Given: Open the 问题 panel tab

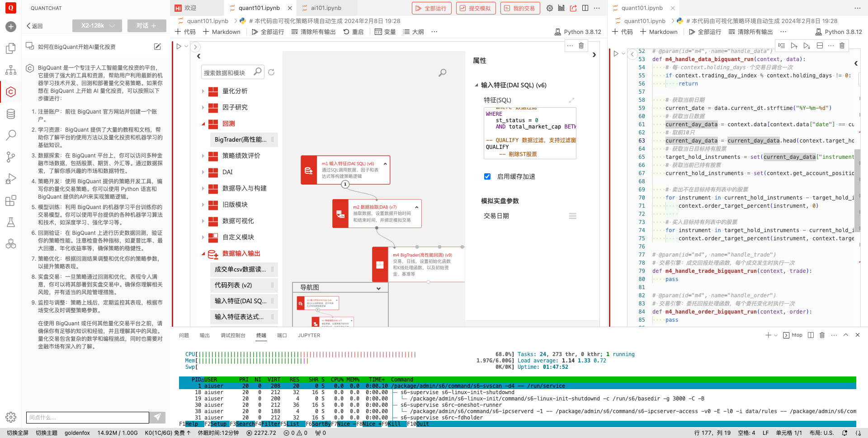Looking at the screenshot, I should click(184, 335).
